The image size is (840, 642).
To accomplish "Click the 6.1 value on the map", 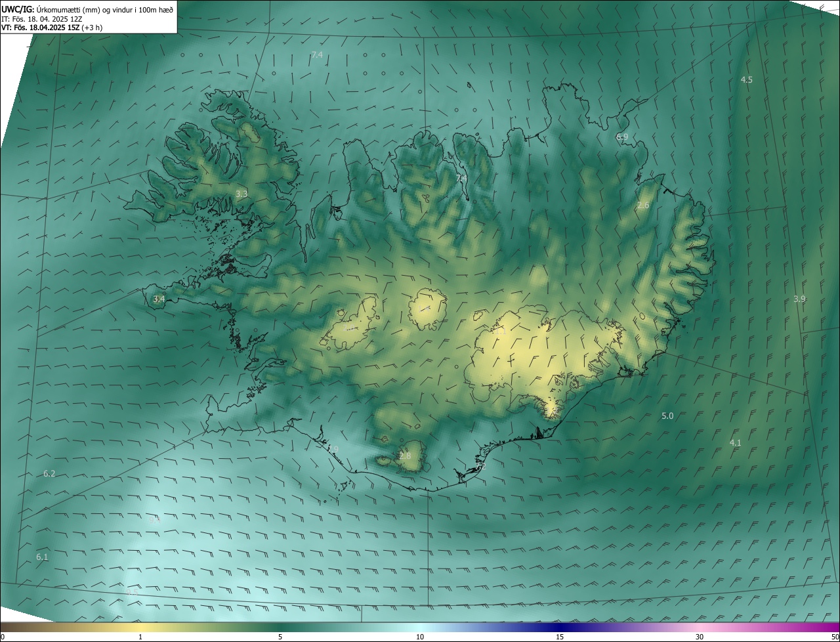I will [42, 557].
